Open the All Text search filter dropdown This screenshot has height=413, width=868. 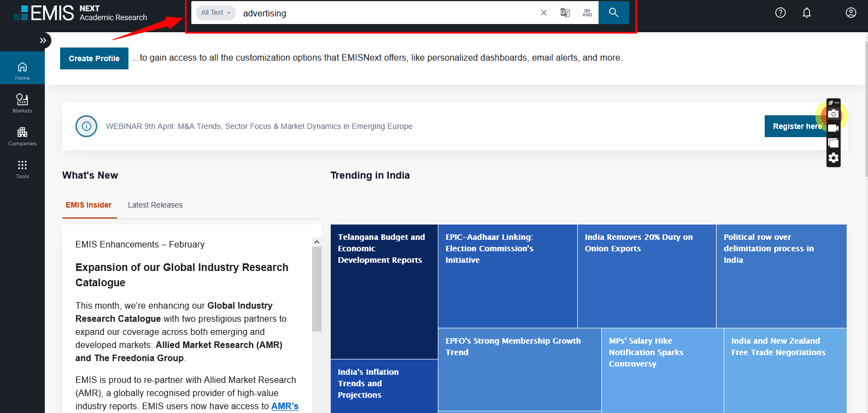click(x=215, y=13)
